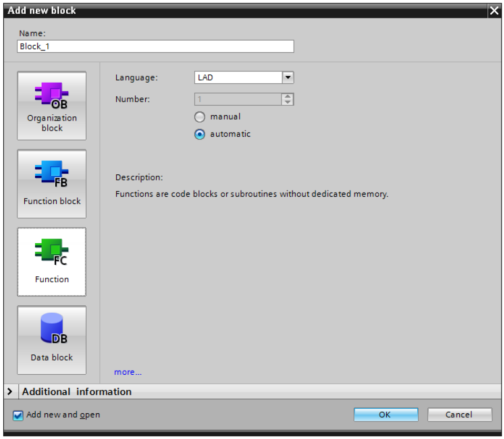
Task: Open the blue more... link
Action: click(128, 372)
